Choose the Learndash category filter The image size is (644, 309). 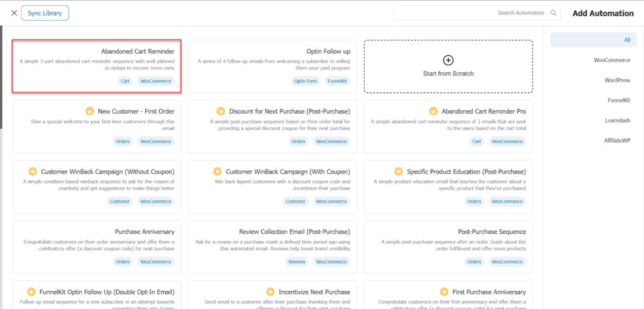click(x=617, y=120)
